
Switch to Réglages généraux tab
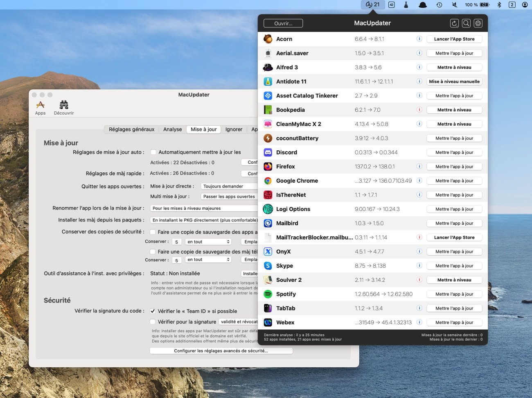[131, 129]
